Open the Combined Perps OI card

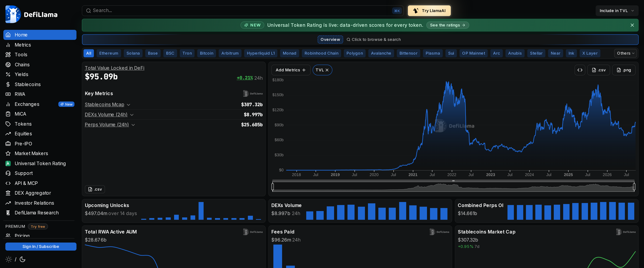tap(547, 211)
